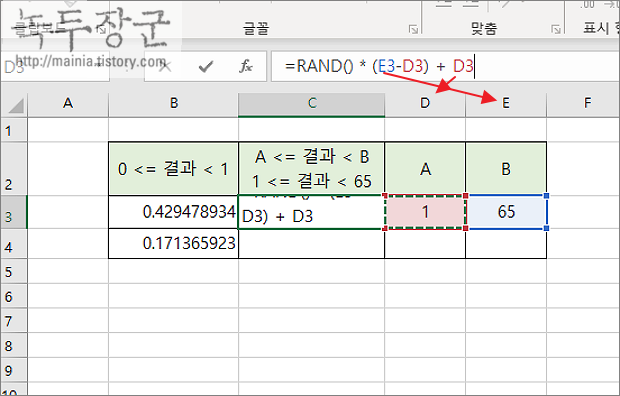Click cell E3 with value 65

click(x=506, y=212)
